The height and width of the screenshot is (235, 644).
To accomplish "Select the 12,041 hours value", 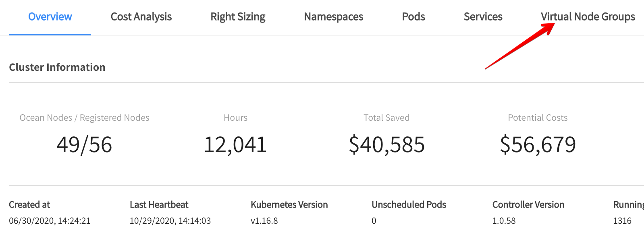I will 235,144.
